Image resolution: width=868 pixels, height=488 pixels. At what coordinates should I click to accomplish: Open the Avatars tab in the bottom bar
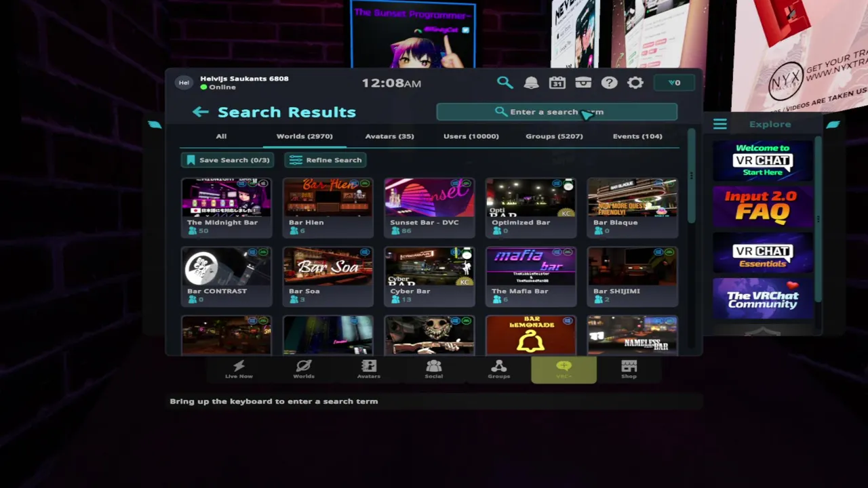(369, 370)
